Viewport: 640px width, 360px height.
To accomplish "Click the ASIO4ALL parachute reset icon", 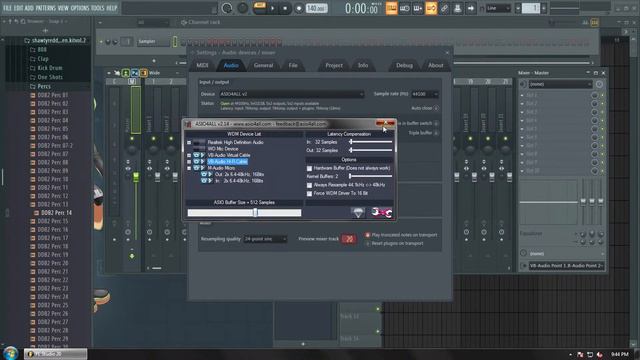I will click(358, 213).
